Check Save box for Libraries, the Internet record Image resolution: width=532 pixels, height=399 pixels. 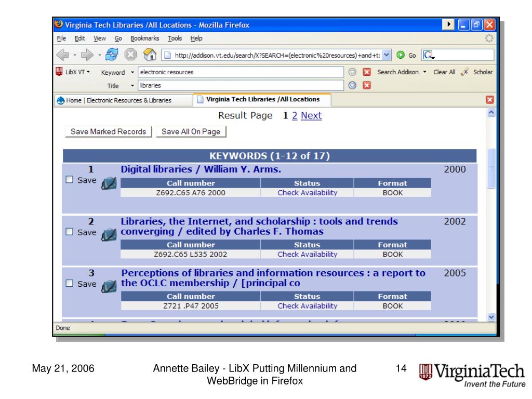[x=70, y=232]
